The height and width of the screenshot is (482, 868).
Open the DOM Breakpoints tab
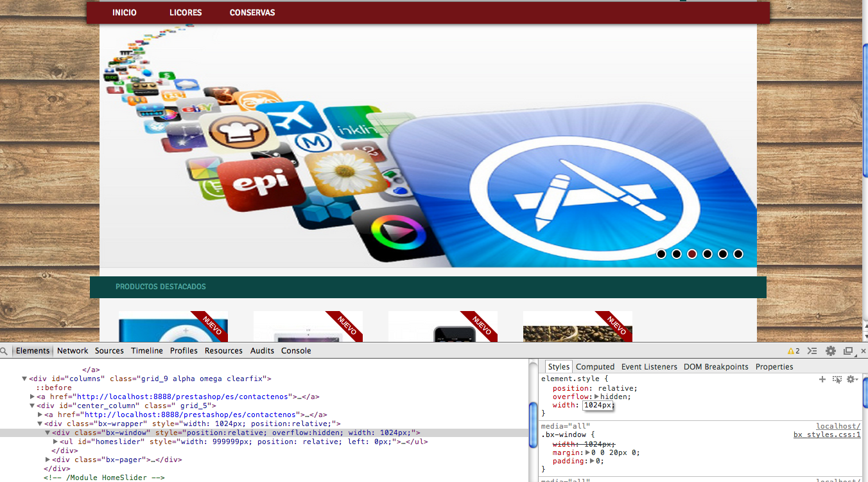tap(716, 367)
